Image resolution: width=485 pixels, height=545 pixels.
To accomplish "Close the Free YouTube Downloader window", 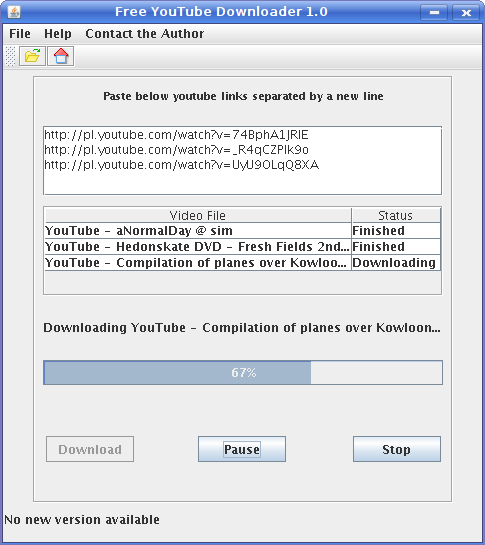I will coord(466,13).
